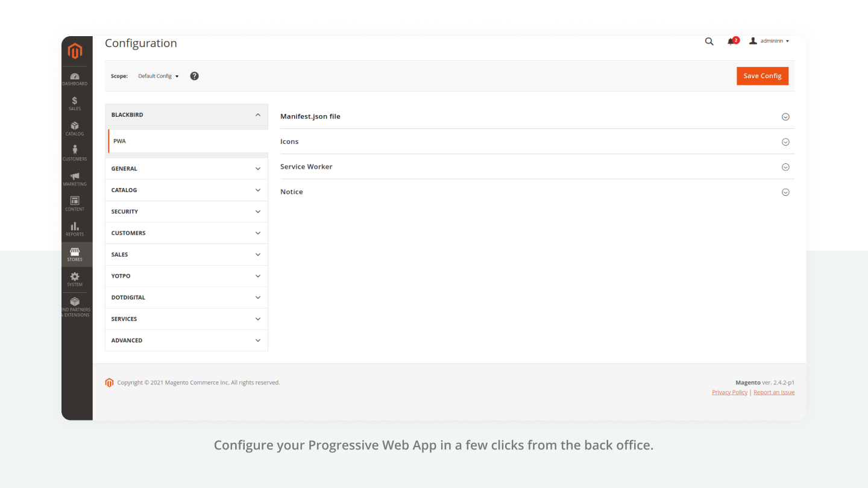The height and width of the screenshot is (488, 868).
Task: Click the System gear icon in the sidebar
Action: tap(75, 279)
